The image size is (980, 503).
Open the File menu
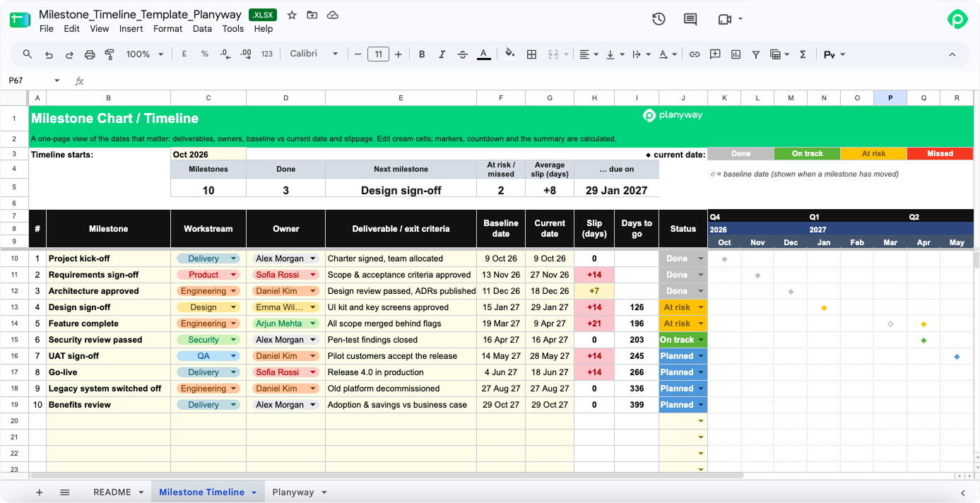(47, 29)
